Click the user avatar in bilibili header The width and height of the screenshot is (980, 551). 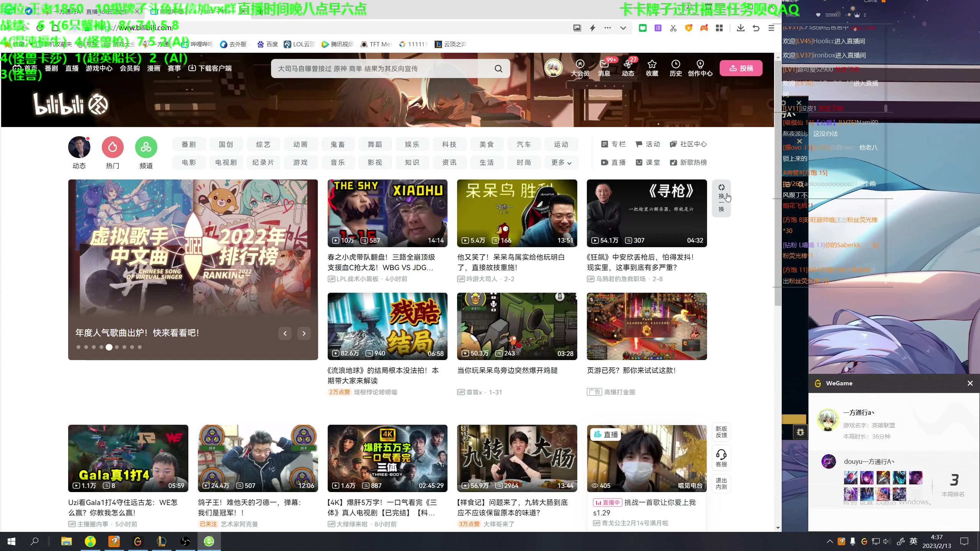point(554,68)
